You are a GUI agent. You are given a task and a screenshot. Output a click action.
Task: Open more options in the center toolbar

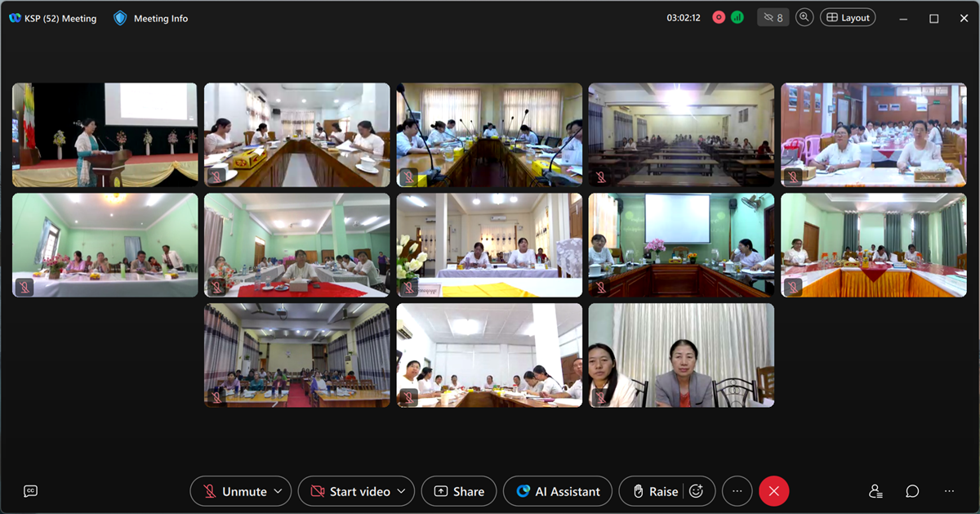[x=737, y=491]
